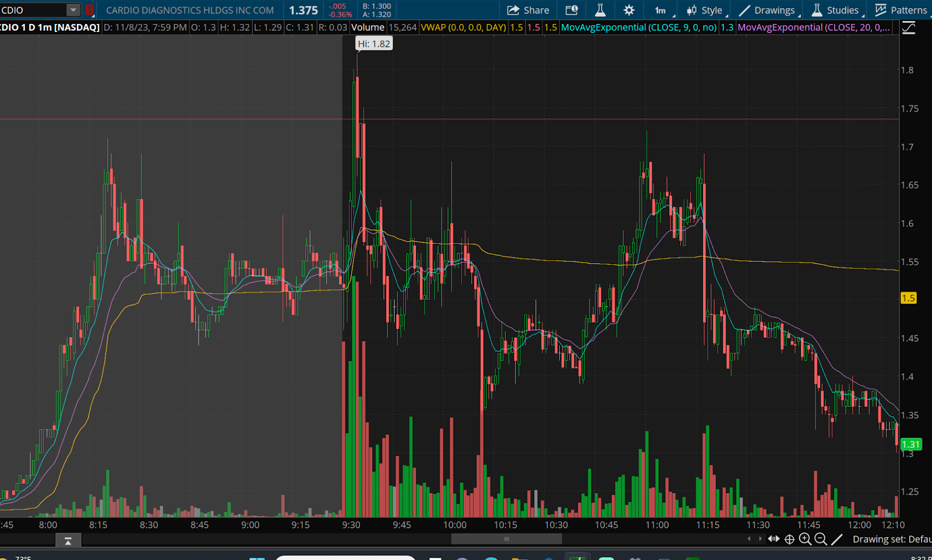Screen dimensions: 932x560
Task: Click the horizontal chart scrollbar thumb
Action: coord(506,539)
